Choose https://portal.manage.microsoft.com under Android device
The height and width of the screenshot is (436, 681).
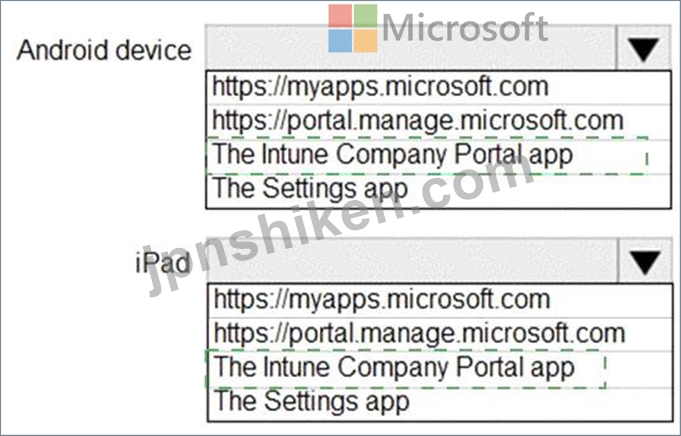[x=438, y=121]
